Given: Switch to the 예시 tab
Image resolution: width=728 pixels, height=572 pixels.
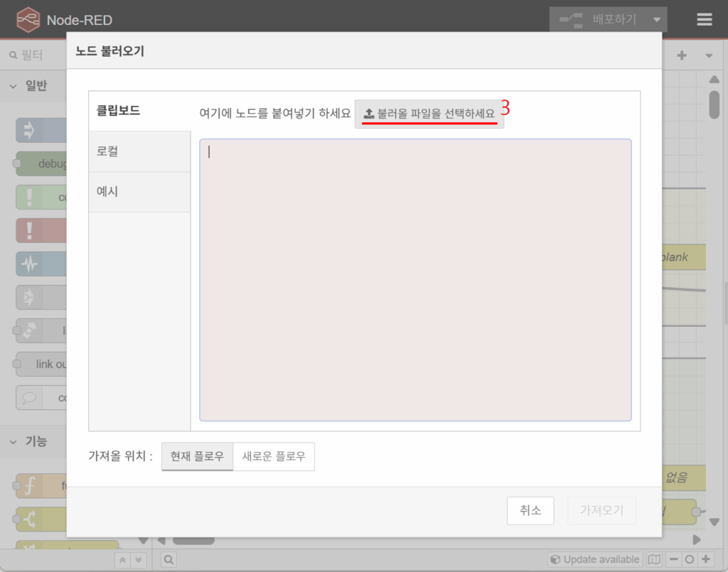Looking at the screenshot, I should pyautogui.click(x=139, y=192).
